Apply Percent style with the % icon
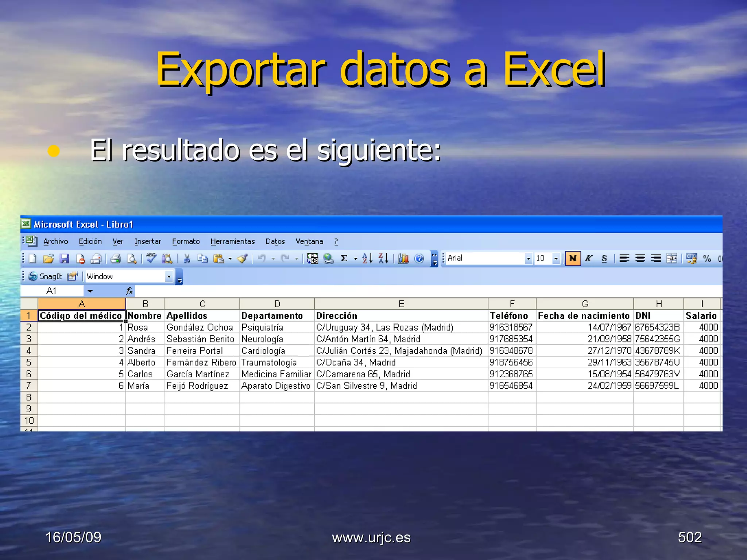Viewport: 747px width, 560px height. click(x=707, y=258)
